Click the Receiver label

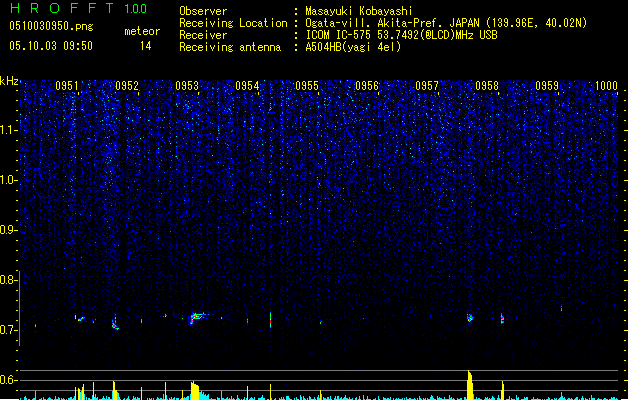pyautogui.click(x=203, y=35)
